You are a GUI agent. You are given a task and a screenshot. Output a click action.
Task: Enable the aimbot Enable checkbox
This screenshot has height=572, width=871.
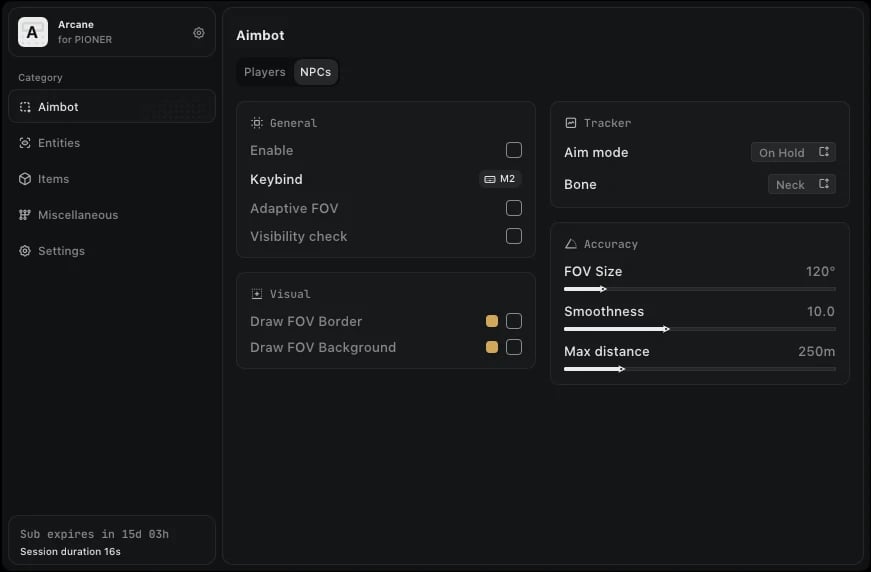pos(514,150)
